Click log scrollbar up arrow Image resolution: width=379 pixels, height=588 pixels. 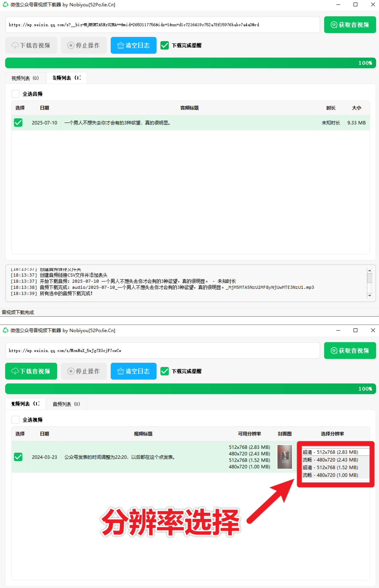click(370, 271)
